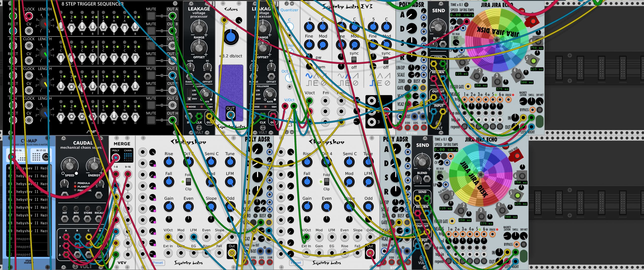
Task: Push the HIT button on Caudal
Action: (65, 208)
